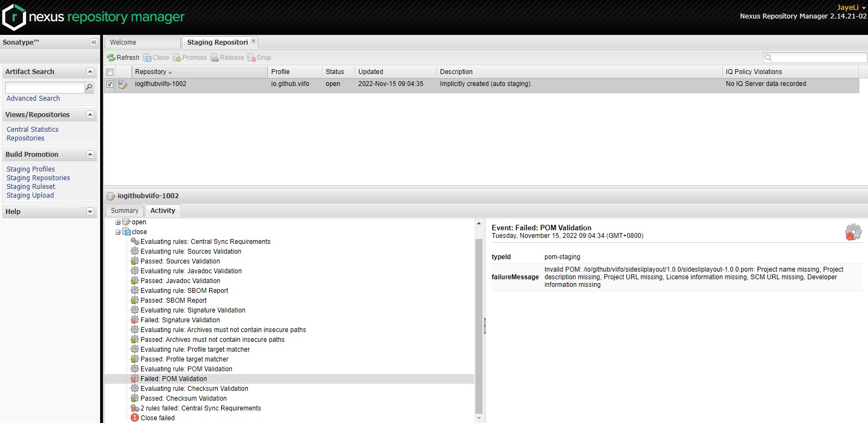Open the JayeLi user dropdown menu
This screenshot has width=868, height=423.
point(851,8)
